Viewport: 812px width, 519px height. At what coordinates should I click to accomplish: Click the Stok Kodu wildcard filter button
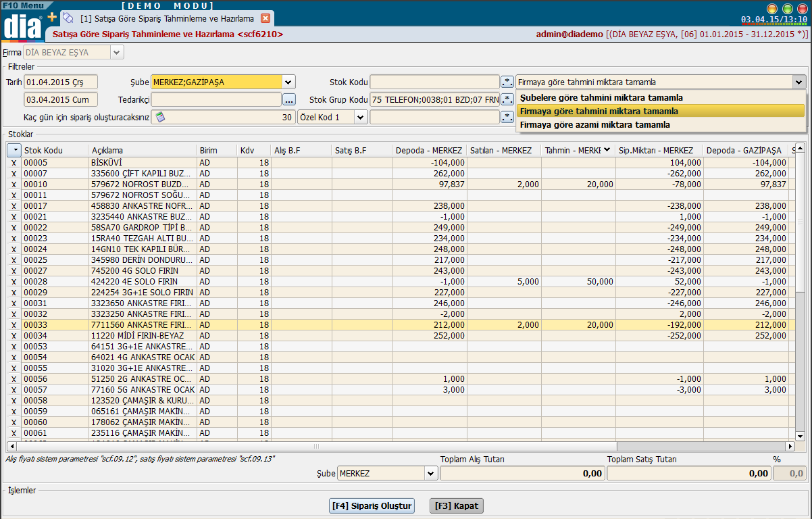[x=507, y=82]
